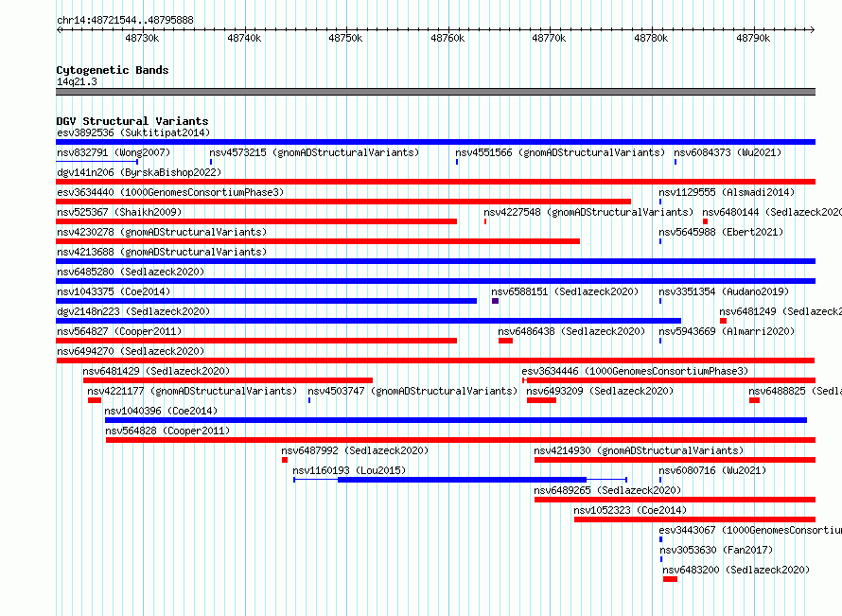
Task: Open nsv6485280 (Sedlazeck2020) label
Action: [x=131, y=272]
